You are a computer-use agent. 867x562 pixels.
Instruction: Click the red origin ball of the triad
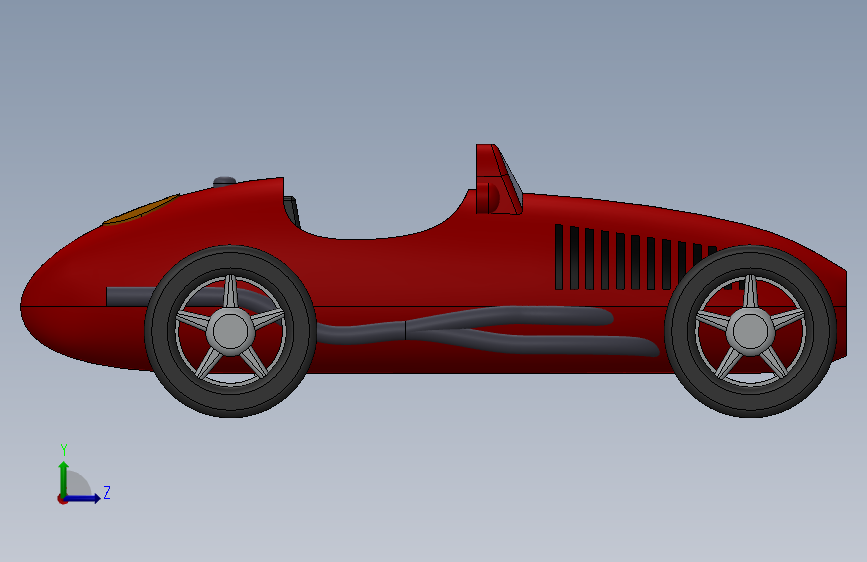click(62, 499)
